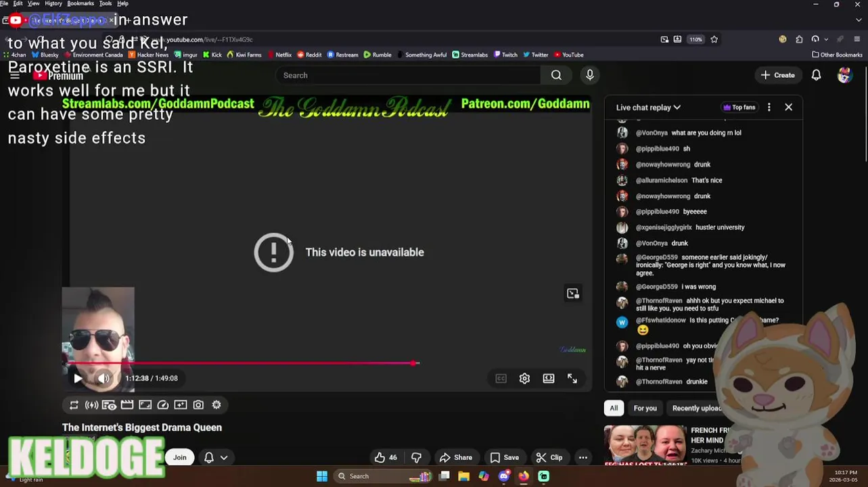Open video player settings gear
The image size is (868, 487).
coord(524,379)
